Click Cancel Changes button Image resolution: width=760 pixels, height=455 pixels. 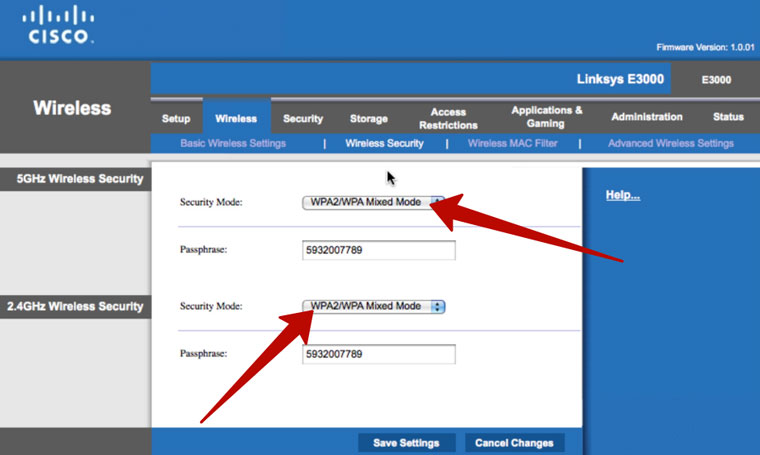pyautogui.click(x=514, y=443)
